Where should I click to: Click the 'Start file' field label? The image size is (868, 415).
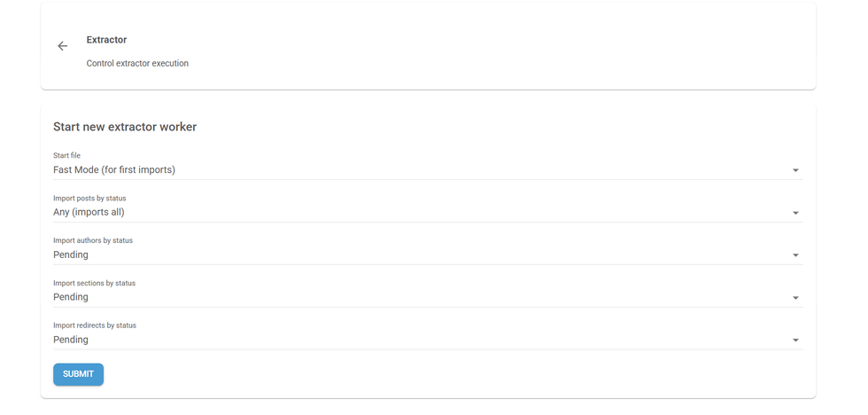(x=66, y=156)
